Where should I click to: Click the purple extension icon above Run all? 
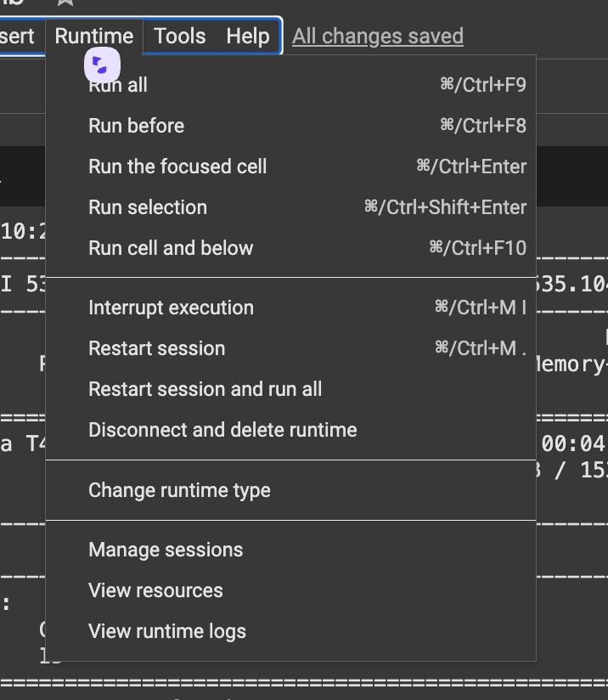click(102, 65)
